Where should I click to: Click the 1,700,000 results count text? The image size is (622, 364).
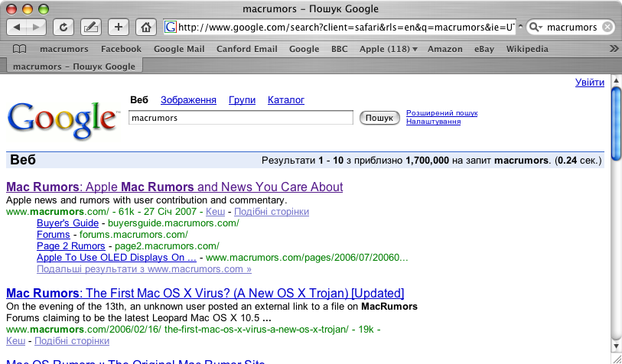coord(427,161)
